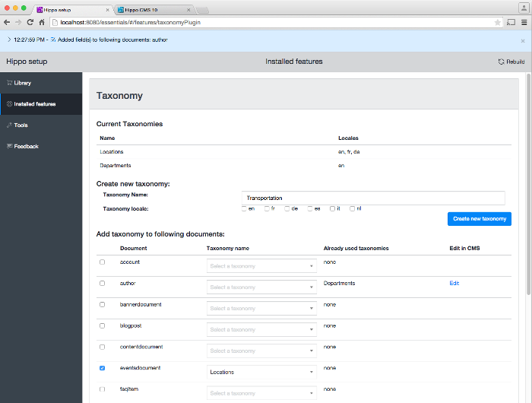This screenshot has height=403, width=532.
Task: Check the es locale checkbox
Action: click(x=310, y=208)
